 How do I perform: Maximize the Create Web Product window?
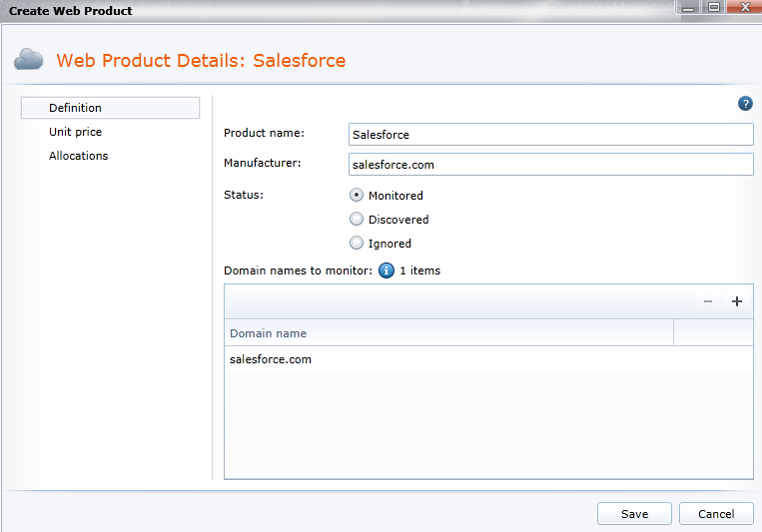pos(714,7)
